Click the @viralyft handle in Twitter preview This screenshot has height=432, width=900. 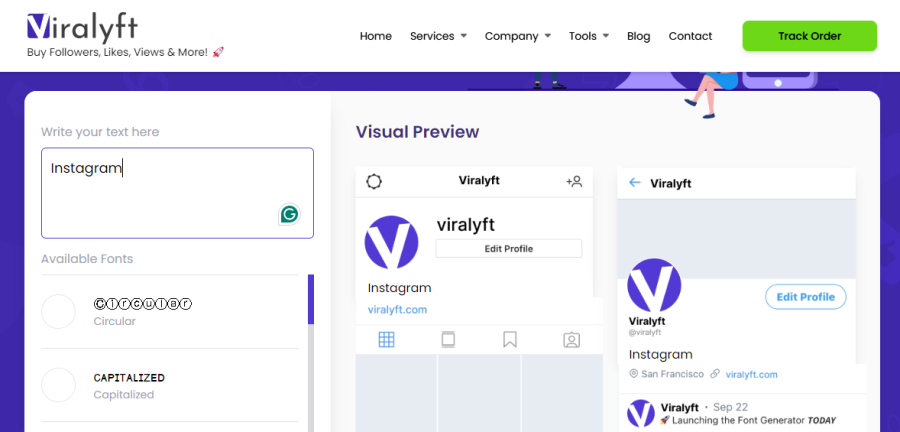pos(645,332)
